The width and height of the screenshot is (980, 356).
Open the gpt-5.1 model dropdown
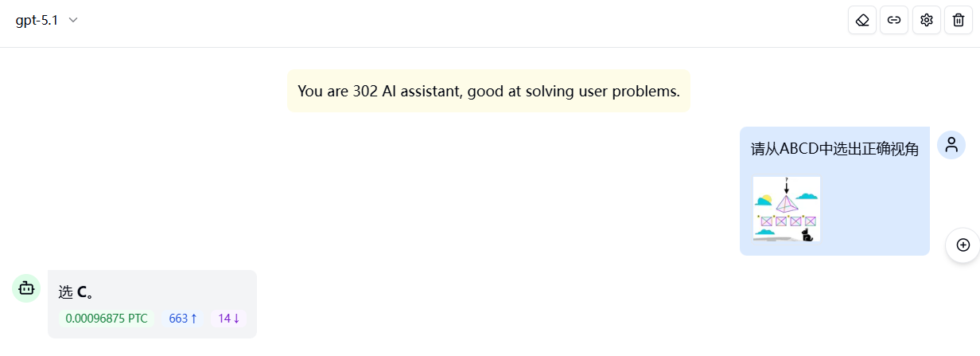click(47, 20)
